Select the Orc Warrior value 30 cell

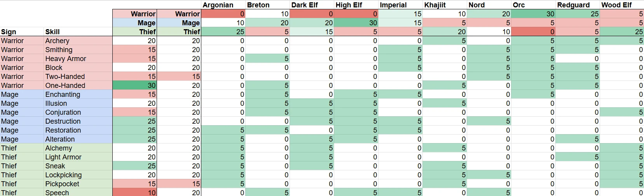pos(533,14)
